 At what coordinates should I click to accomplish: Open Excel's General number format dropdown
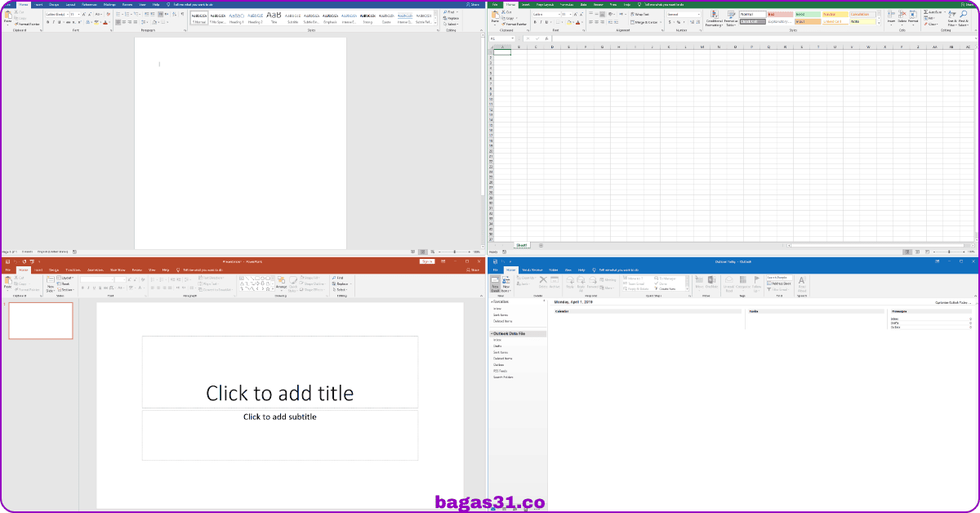(699, 14)
